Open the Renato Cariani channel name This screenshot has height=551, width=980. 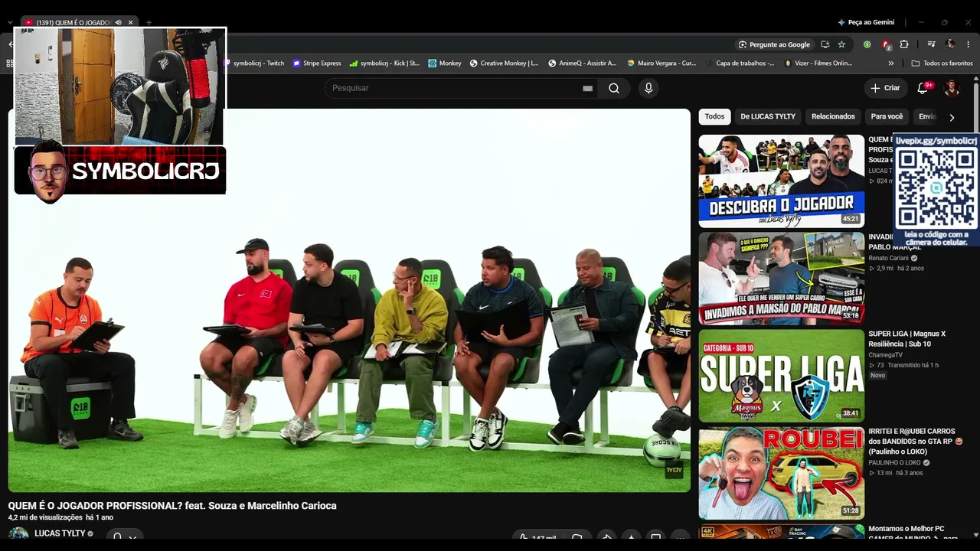point(888,258)
